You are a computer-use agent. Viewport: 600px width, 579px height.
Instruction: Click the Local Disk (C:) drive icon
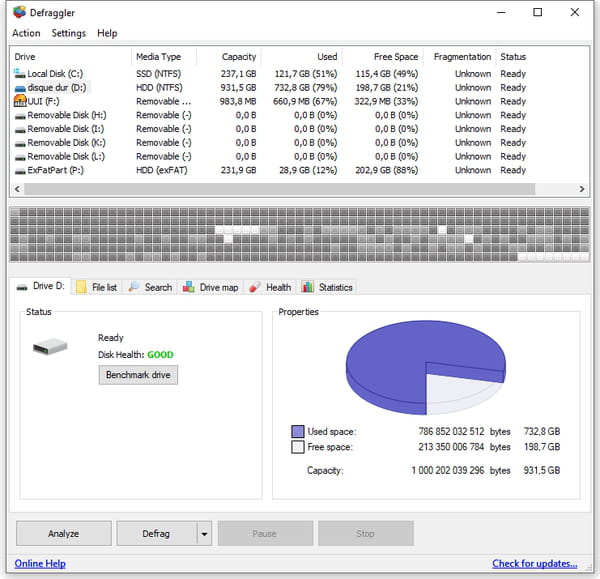19,73
